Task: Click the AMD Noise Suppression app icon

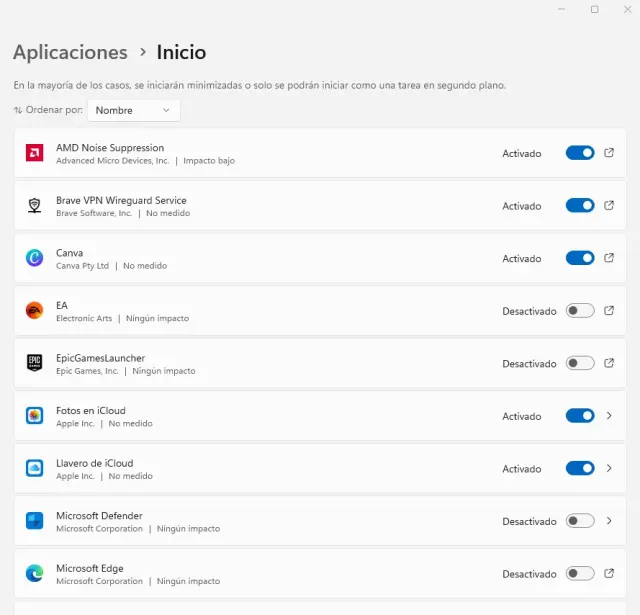Action: (x=34, y=153)
